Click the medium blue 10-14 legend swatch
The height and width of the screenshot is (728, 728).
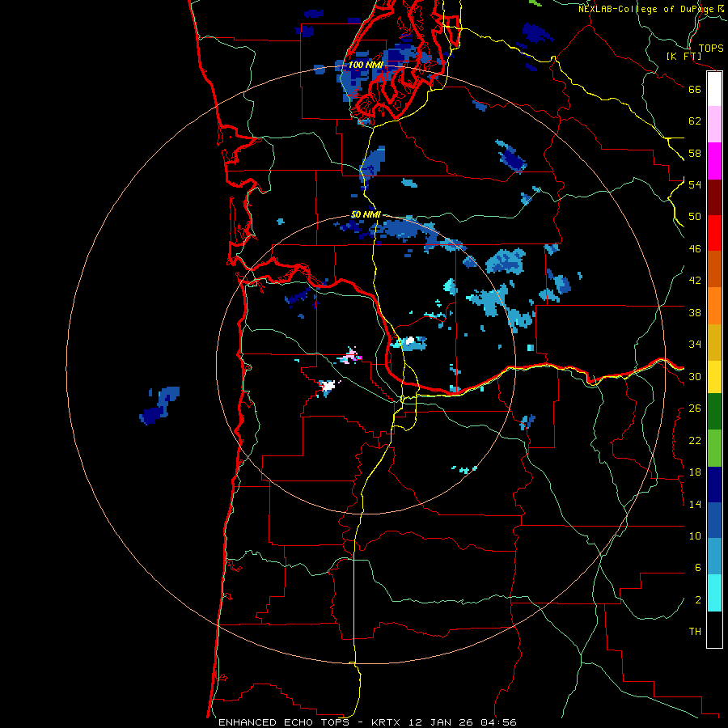pos(714,520)
